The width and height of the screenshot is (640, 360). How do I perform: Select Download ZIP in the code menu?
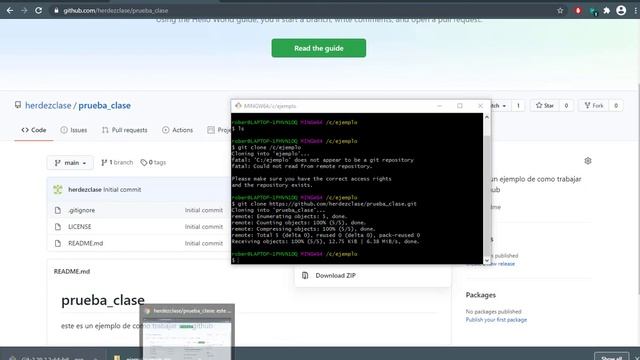336,276
